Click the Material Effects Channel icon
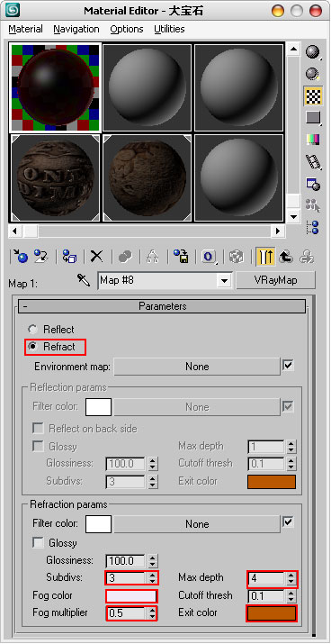Viewport: 331px width, 644px height. [209, 257]
